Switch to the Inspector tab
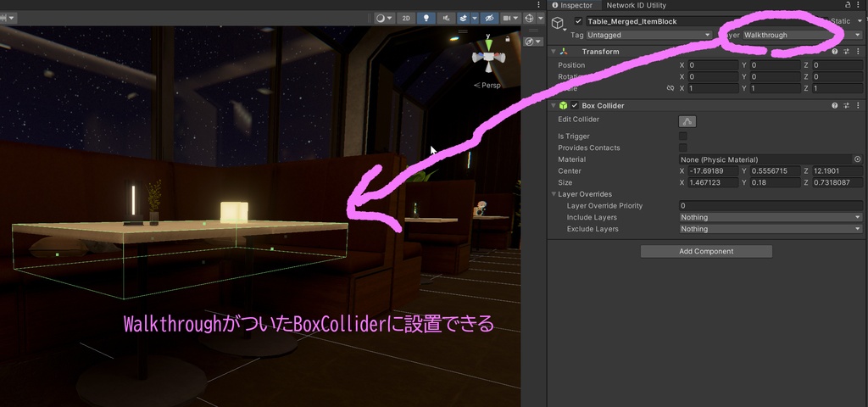 (572, 5)
